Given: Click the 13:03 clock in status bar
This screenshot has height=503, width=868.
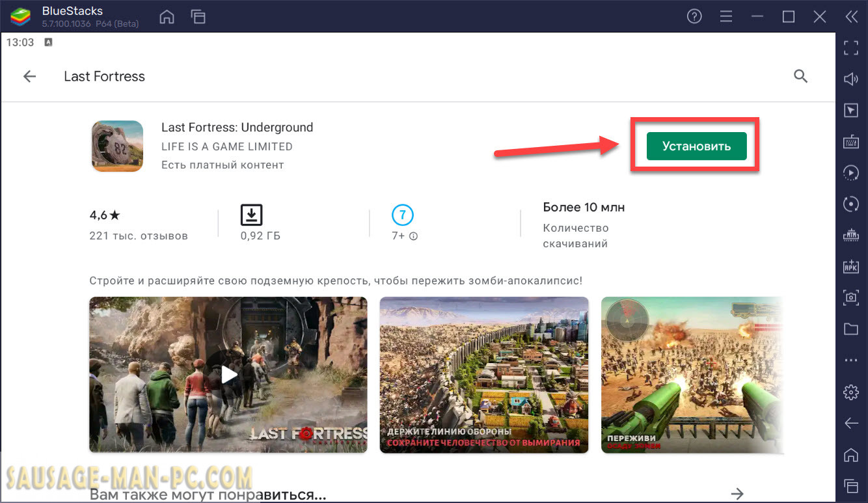Looking at the screenshot, I should [x=20, y=42].
